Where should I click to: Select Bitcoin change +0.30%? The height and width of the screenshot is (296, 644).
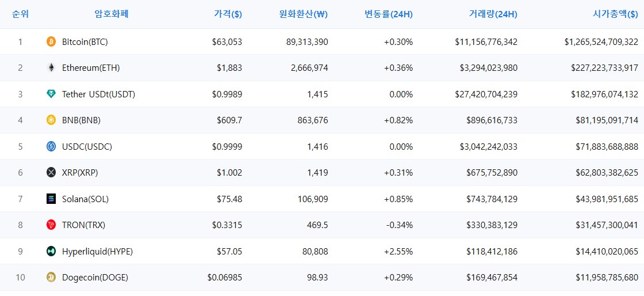click(398, 41)
